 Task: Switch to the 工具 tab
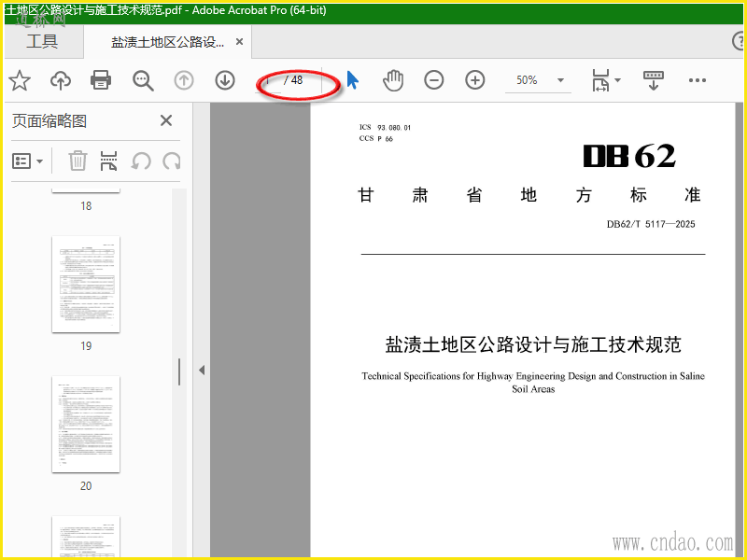[42, 41]
